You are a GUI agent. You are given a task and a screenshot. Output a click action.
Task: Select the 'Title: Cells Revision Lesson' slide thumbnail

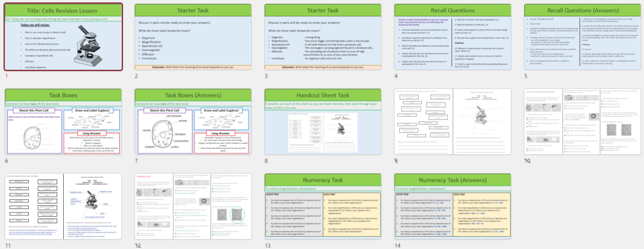pos(63,37)
